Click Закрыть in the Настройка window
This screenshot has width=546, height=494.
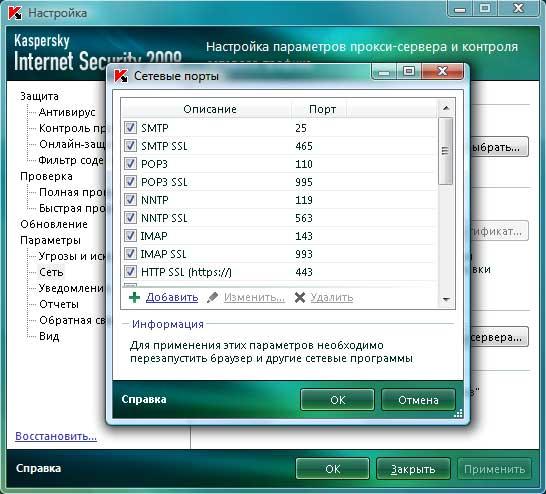(x=413, y=469)
